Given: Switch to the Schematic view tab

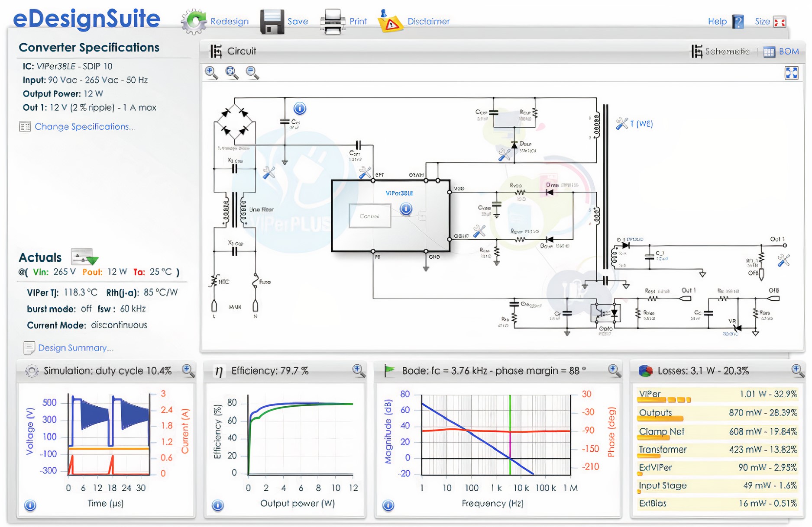Looking at the screenshot, I should [x=720, y=51].
